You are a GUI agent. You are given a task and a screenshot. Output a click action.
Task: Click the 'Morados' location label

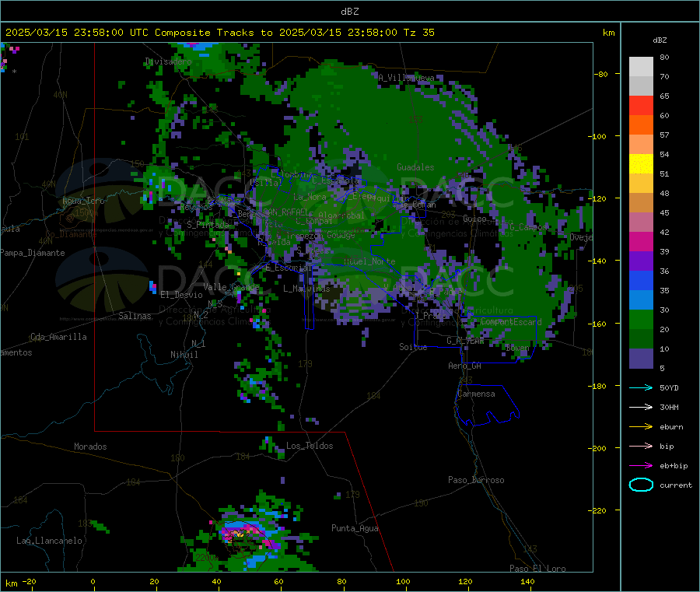pyautogui.click(x=90, y=447)
